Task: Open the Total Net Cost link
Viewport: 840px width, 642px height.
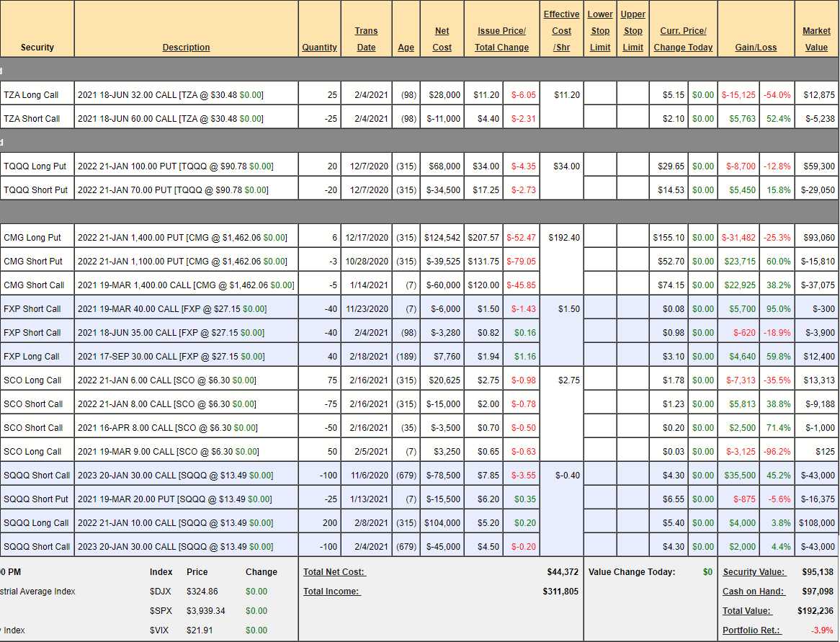Action: tap(334, 572)
